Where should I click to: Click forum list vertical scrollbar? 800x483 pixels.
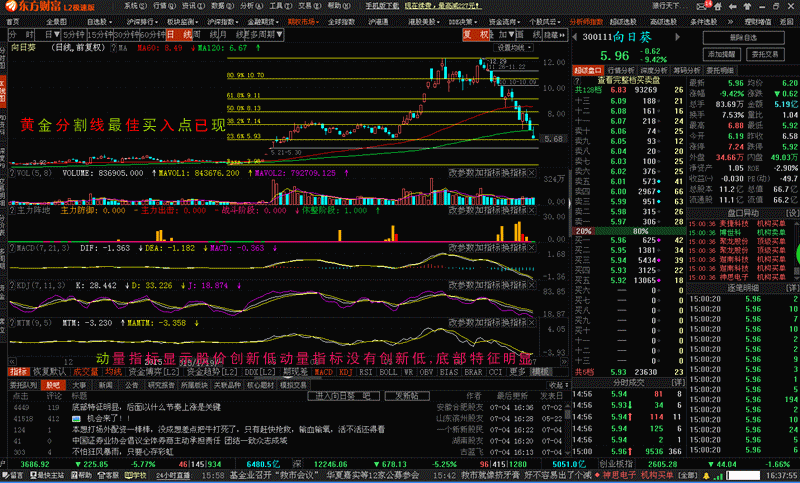click(566, 428)
